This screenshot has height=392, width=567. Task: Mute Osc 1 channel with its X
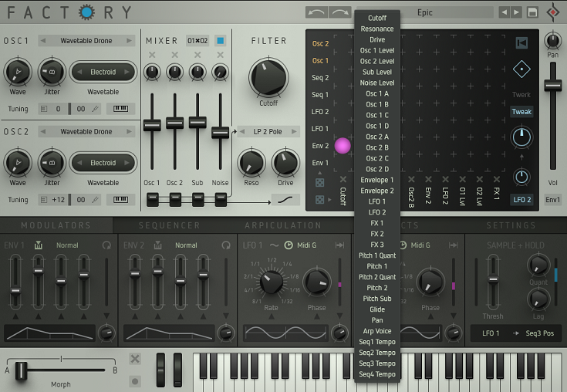[152, 55]
